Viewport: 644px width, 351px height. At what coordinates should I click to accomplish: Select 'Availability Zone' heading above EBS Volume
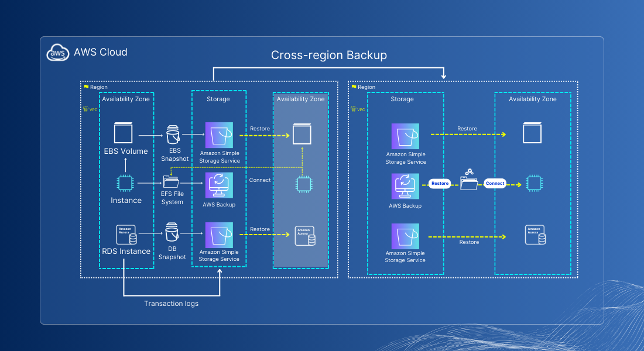(126, 99)
